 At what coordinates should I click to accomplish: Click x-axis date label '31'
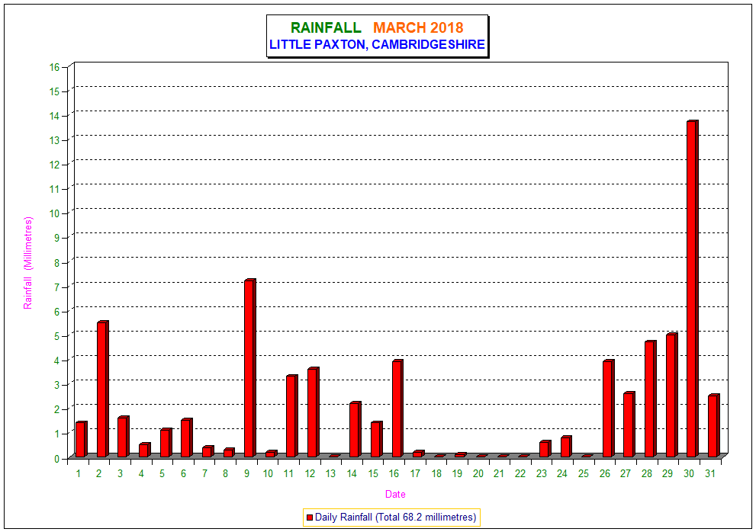(709, 473)
